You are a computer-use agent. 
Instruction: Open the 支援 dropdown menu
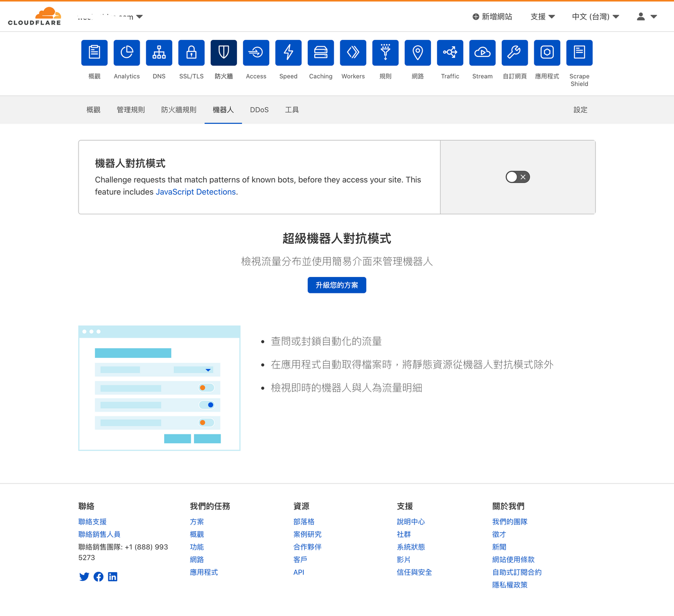click(x=543, y=16)
